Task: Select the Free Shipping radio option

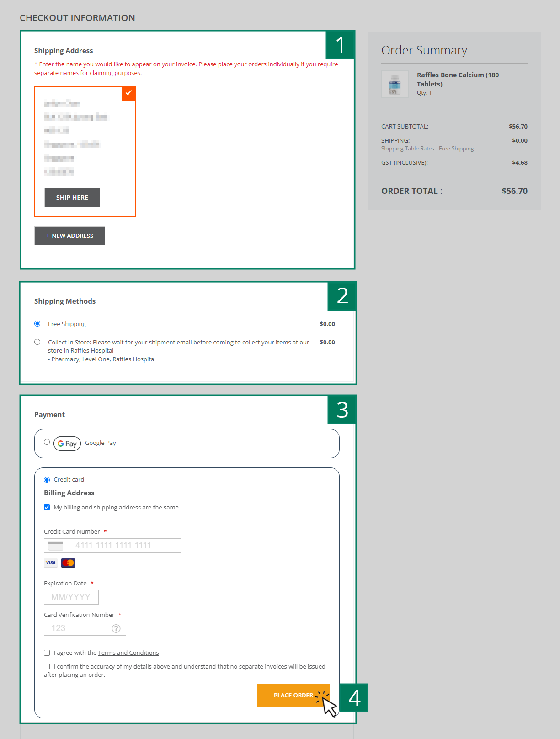Action: [37, 324]
